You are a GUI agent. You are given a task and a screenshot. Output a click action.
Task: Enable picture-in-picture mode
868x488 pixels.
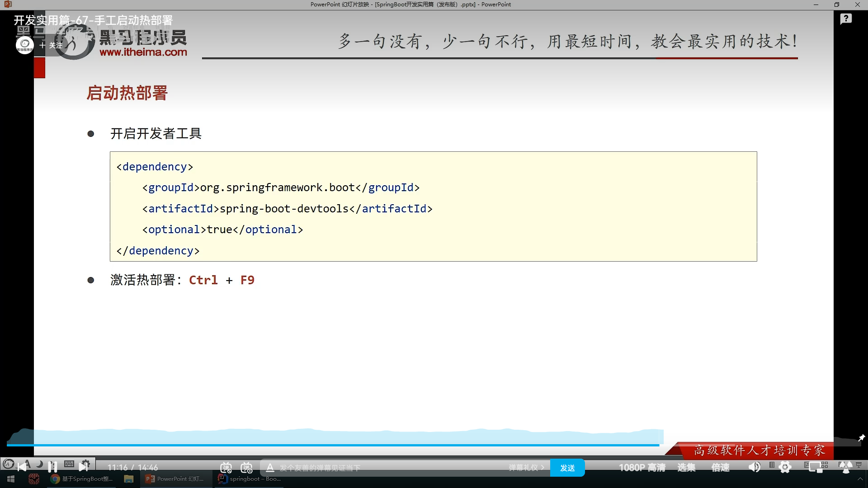coord(816,467)
